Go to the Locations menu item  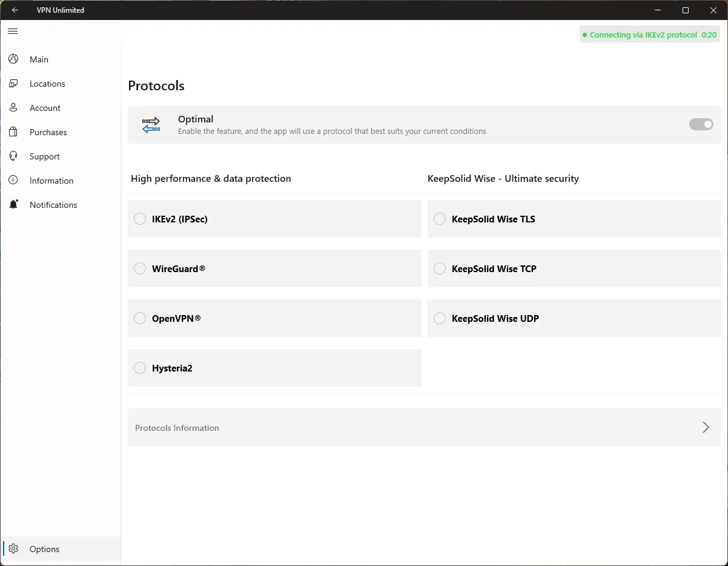61,84
